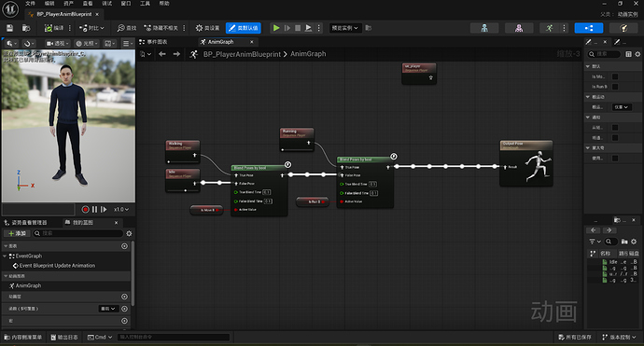Record the preview animation
Viewport: 644px width, 346px height.
(x=86, y=209)
